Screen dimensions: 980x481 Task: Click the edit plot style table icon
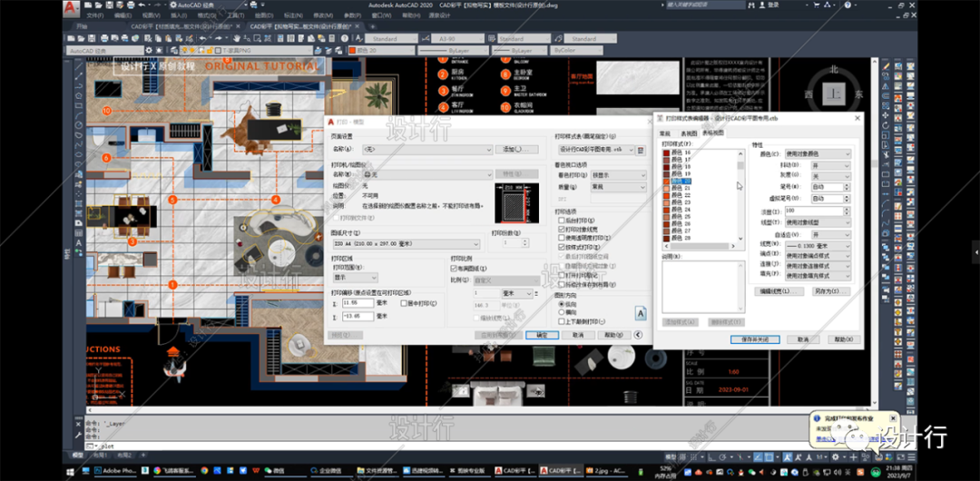640,150
